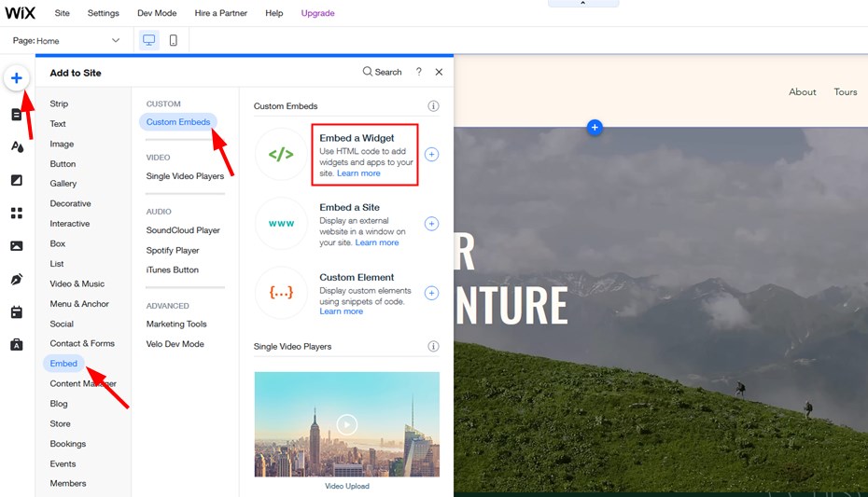Select Gallery category

(x=63, y=183)
